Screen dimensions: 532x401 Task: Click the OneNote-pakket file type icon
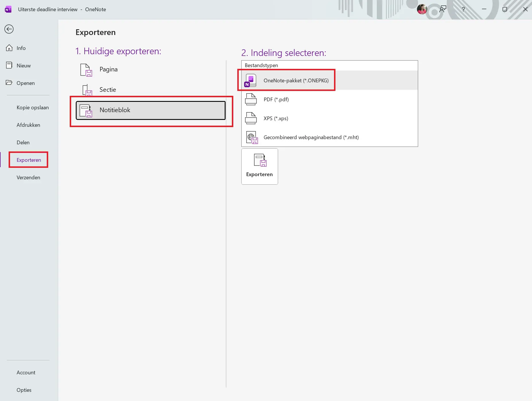coord(251,80)
